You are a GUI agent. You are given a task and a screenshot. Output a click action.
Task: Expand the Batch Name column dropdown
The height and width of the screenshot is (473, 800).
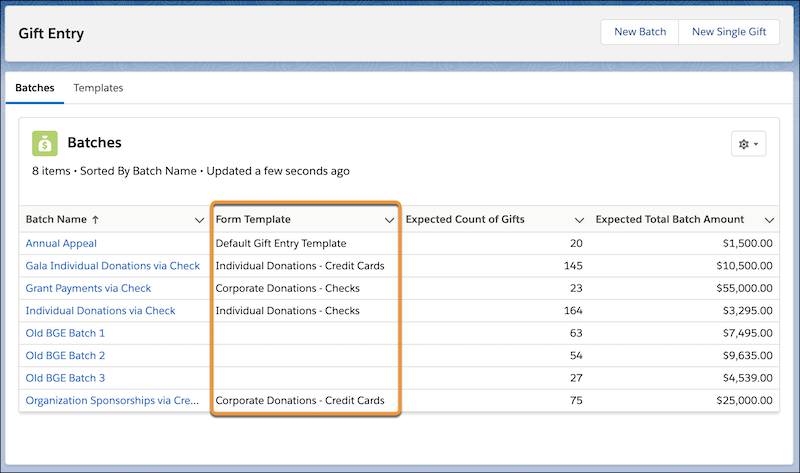[x=199, y=220]
